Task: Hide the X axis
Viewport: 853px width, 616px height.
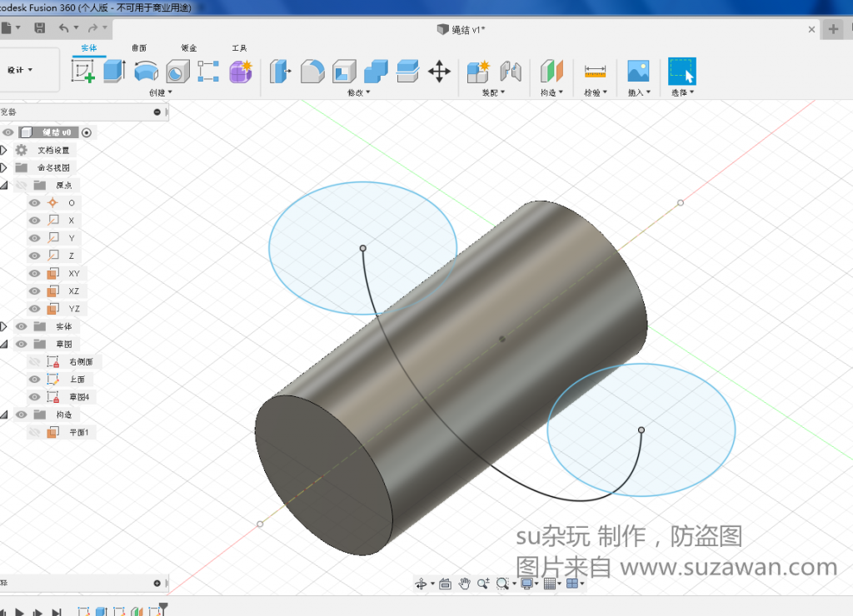Action: 34,221
